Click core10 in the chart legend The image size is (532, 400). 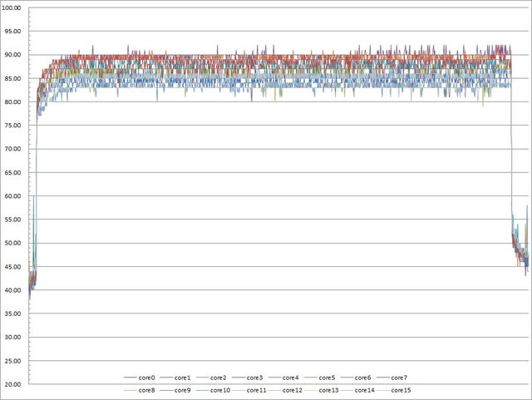(x=221, y=390)
